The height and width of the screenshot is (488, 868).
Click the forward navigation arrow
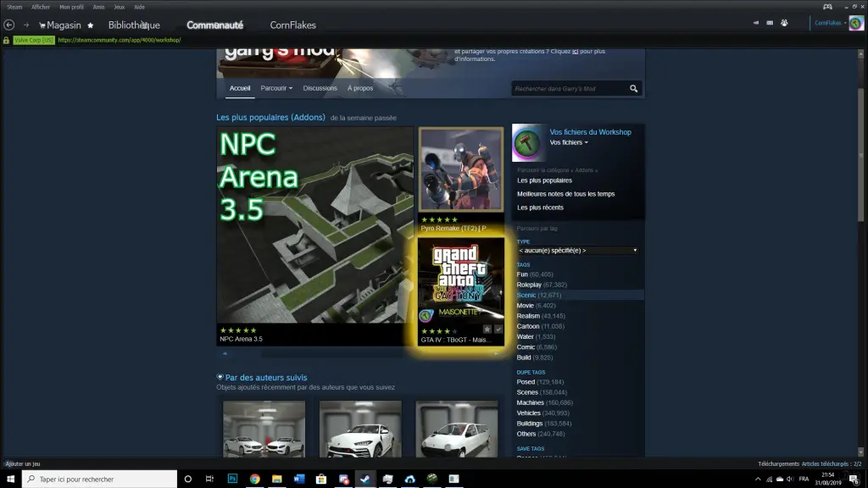(26, 25)
